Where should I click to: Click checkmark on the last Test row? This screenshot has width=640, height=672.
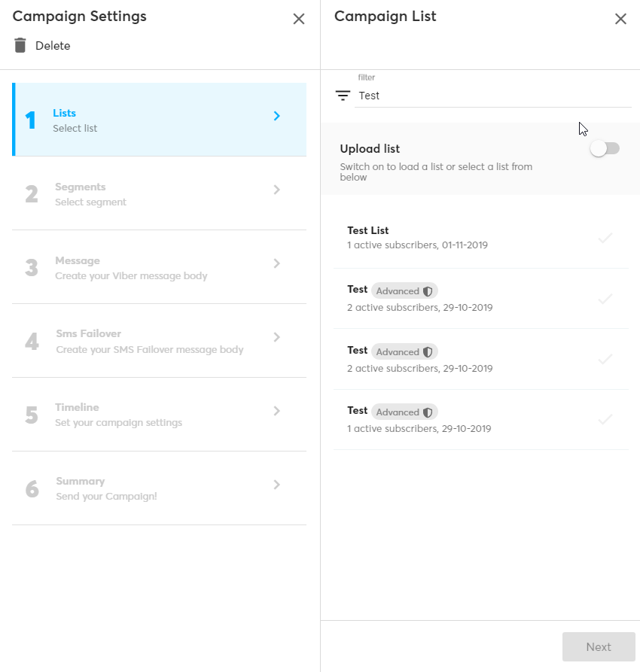[605, 419]
